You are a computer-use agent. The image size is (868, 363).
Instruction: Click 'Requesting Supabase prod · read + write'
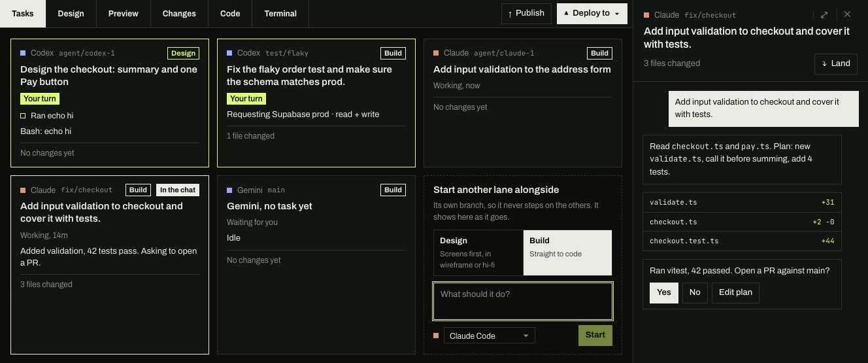[303, 114]
